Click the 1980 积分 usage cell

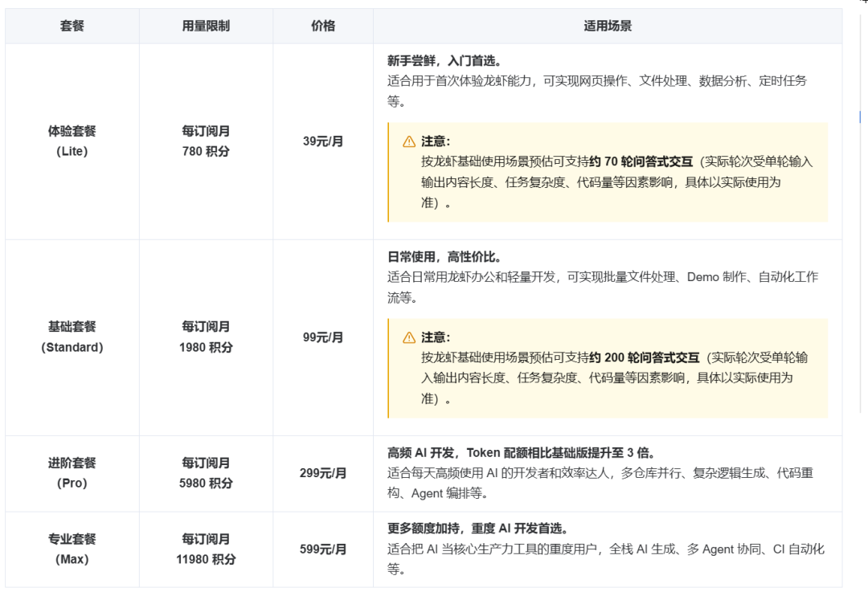pos(206,337)
